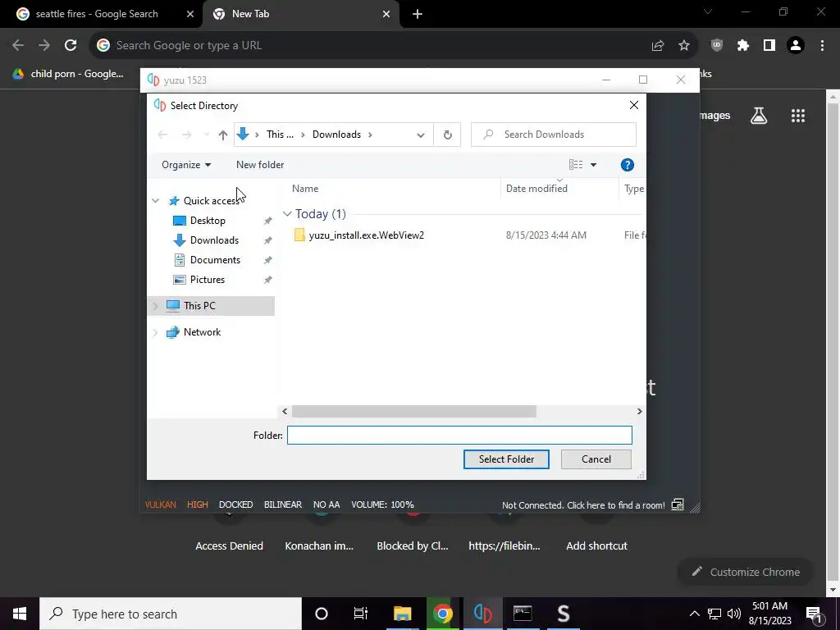Toggle HIGH accuracy in yuzu status bar

point(197,504)
